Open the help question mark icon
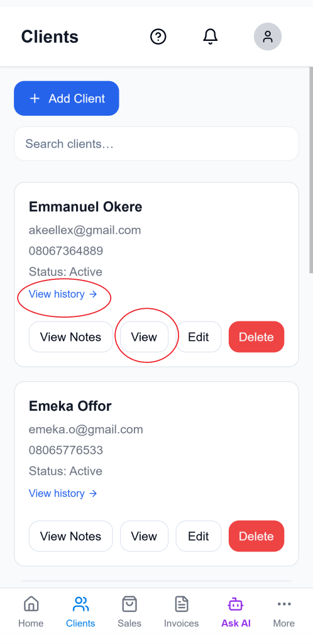Viewport: 313px width, 644px height. click(158, 36)
